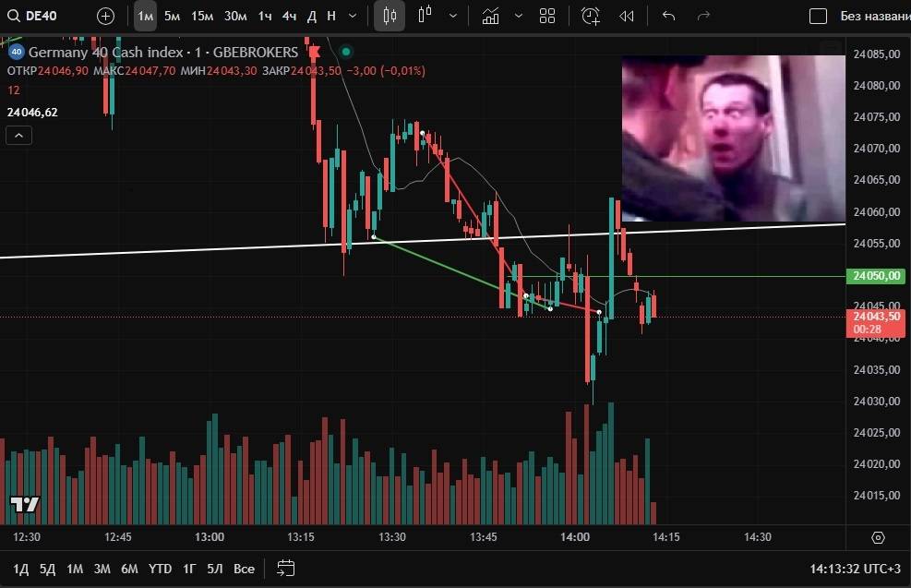Screen dimensions: 911x588
Task: Toggle the layout square checkbox
Action: pyautogui.click(x=818, y=16)
